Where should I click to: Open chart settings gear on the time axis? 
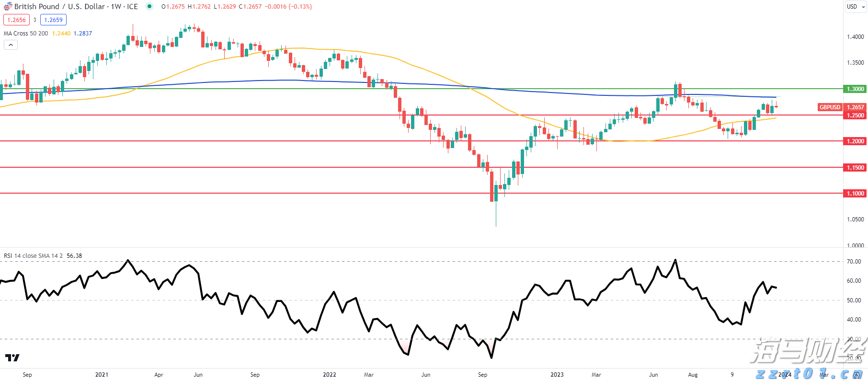coord(856,375)
